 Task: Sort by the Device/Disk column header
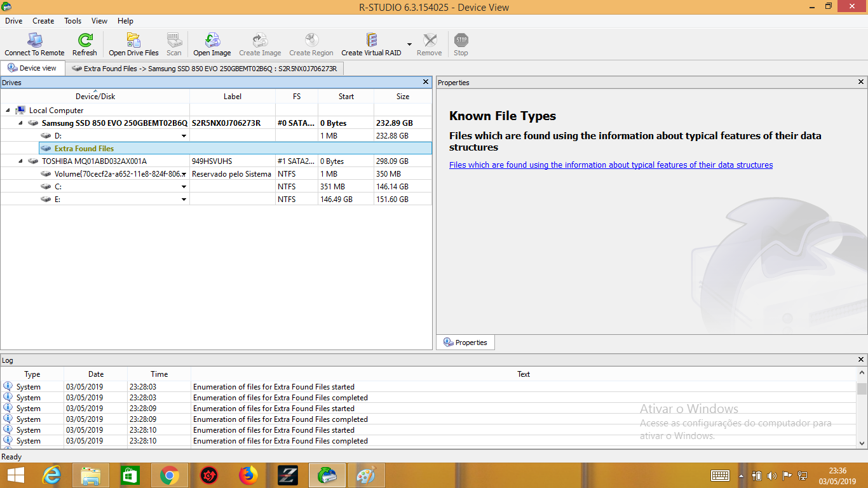95,96
